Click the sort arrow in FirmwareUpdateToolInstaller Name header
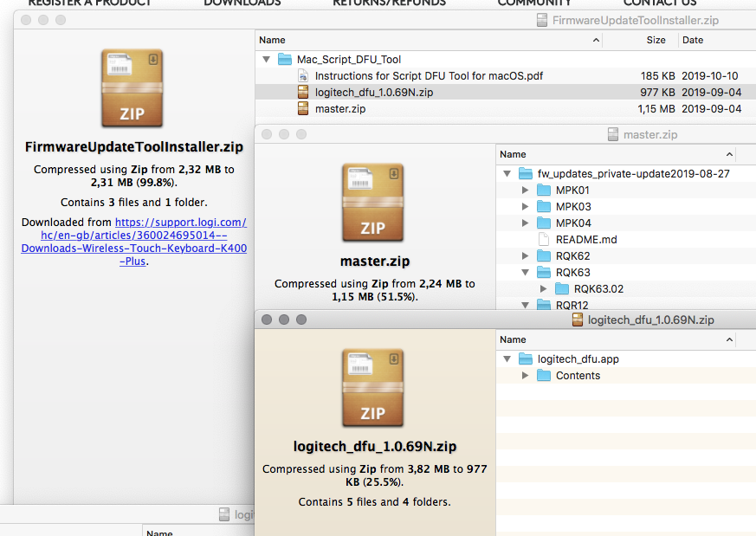This screenshot has width=756, height=536. pyautogui.click(x=596, y=40)
